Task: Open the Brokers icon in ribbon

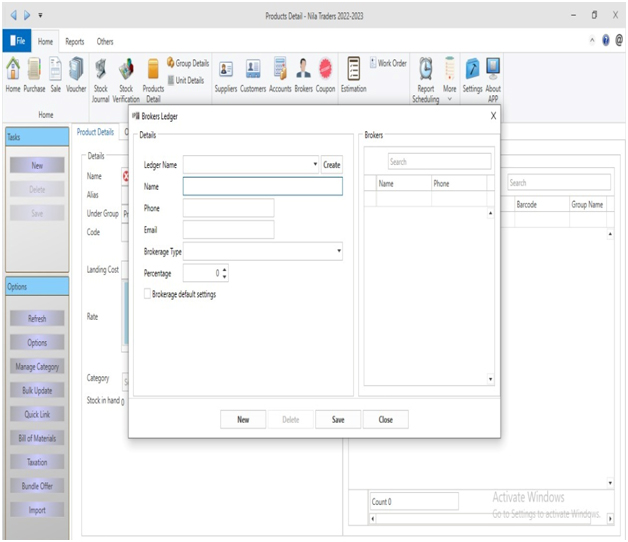Action: [303, 75]
